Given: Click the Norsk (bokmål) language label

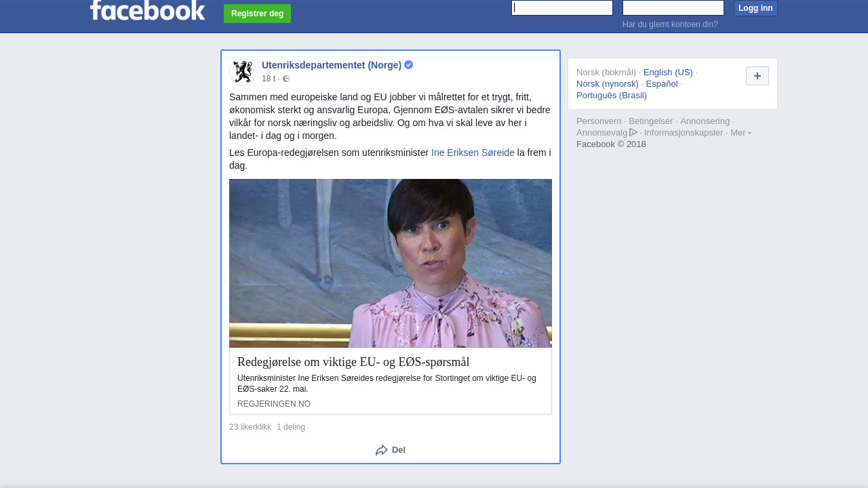Looking at the screenshot, I should coord(606,73).
